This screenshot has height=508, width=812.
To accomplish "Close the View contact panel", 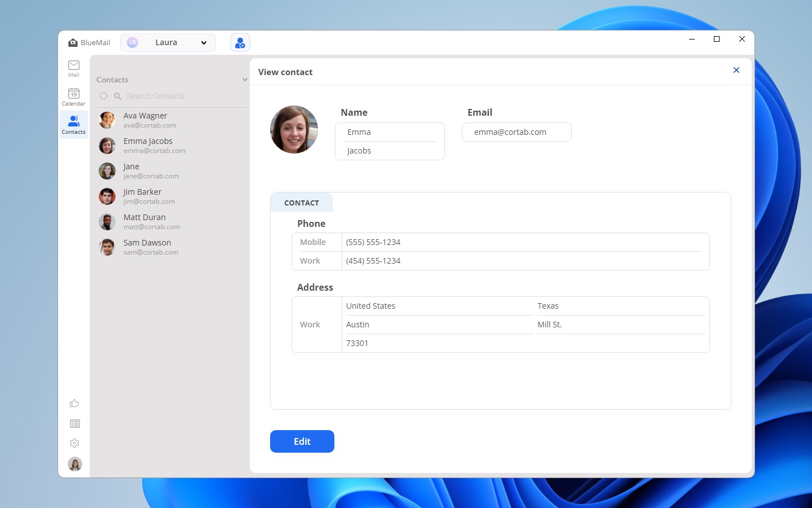I will tap(736, 70).
